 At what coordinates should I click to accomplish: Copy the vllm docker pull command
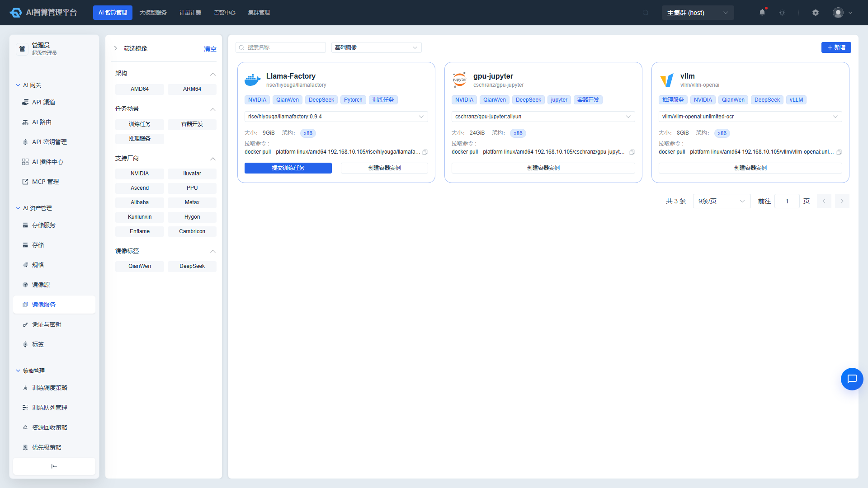[839, 152]
